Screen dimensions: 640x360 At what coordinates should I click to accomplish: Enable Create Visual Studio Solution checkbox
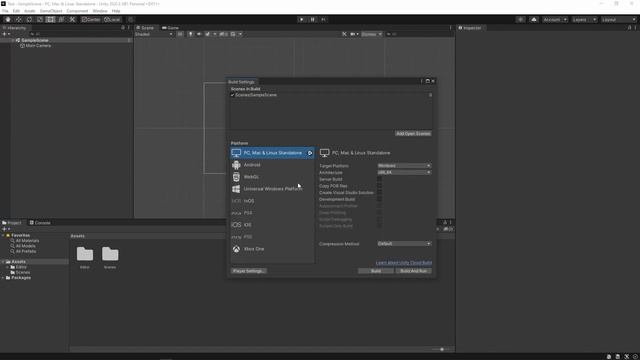[380, 193]
